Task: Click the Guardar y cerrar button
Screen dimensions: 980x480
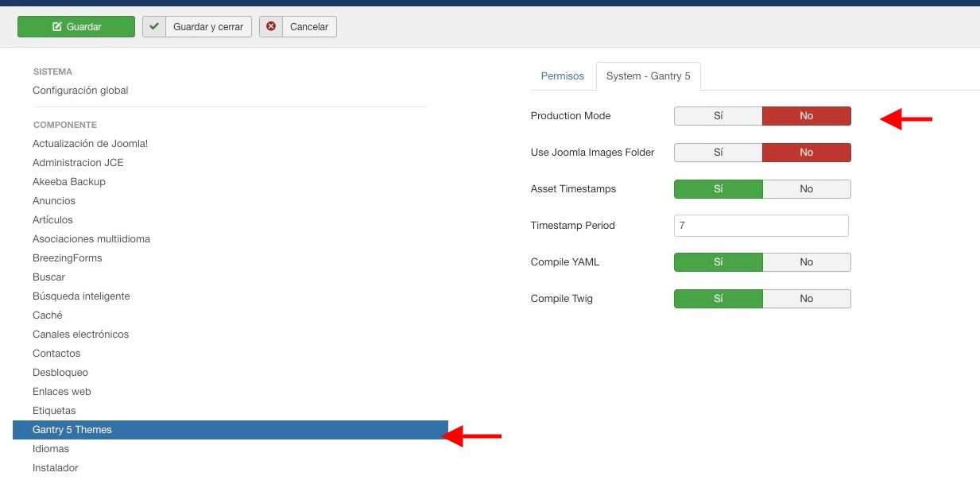Action: click(x=197, y=26)
